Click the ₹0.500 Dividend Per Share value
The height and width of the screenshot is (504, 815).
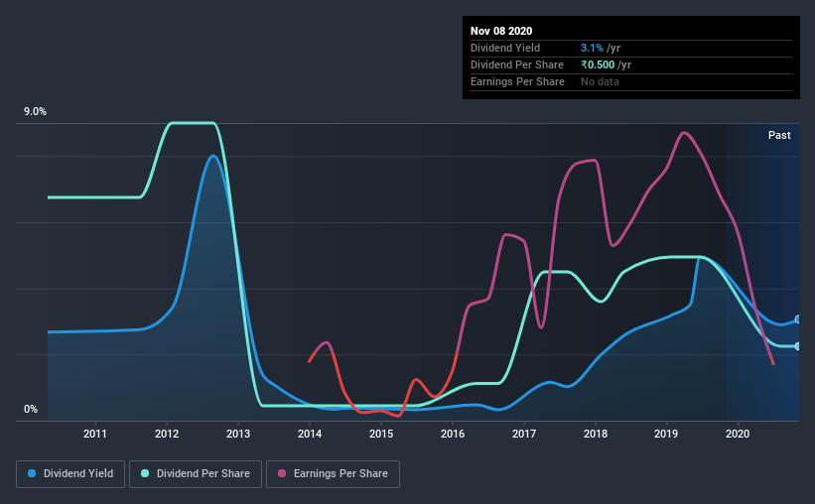point(598,64)
